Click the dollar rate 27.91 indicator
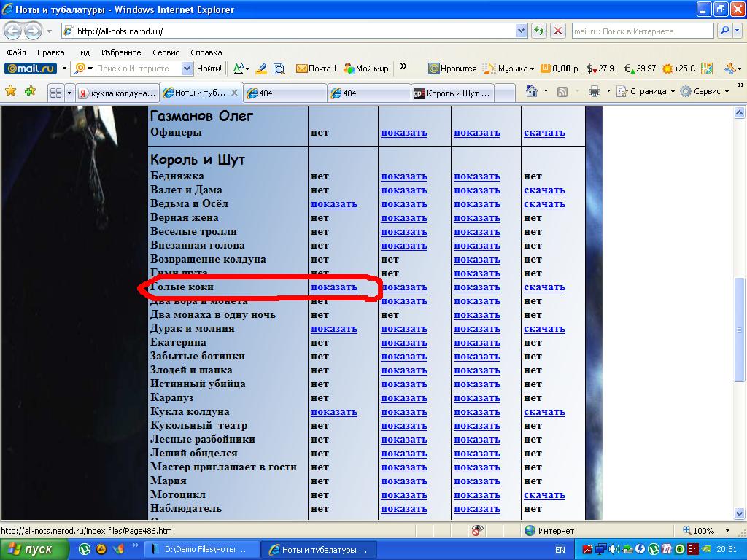The image size is (747, 560). tap(602, 69)
